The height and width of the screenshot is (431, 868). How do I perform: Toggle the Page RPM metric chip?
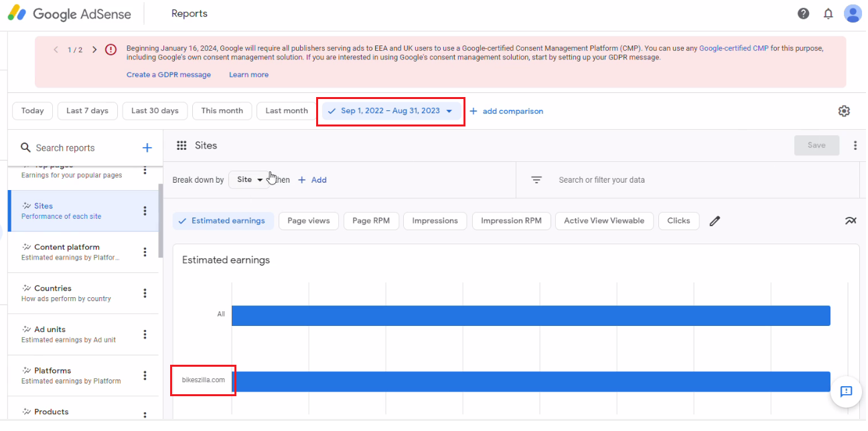371,221
